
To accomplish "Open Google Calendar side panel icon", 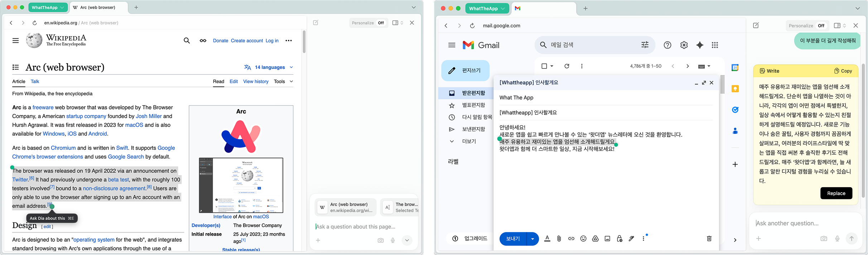I will [735, 67].
